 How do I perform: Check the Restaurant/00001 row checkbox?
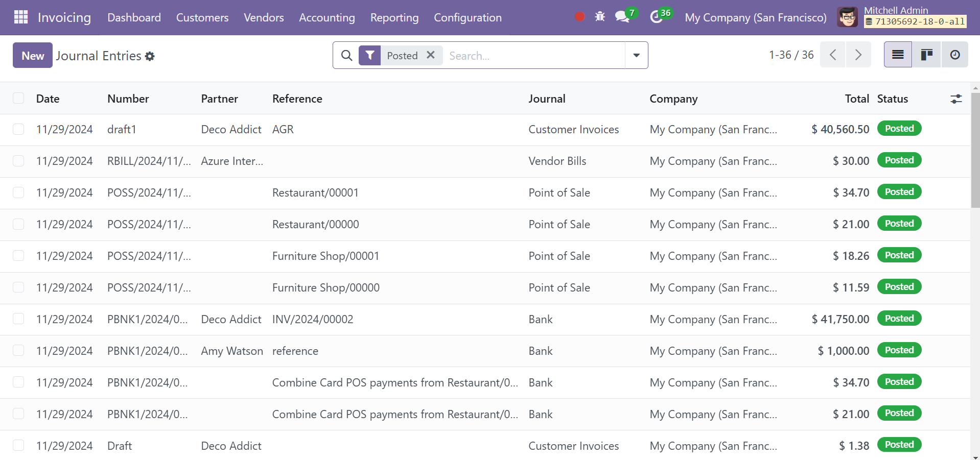pos(18,192)
